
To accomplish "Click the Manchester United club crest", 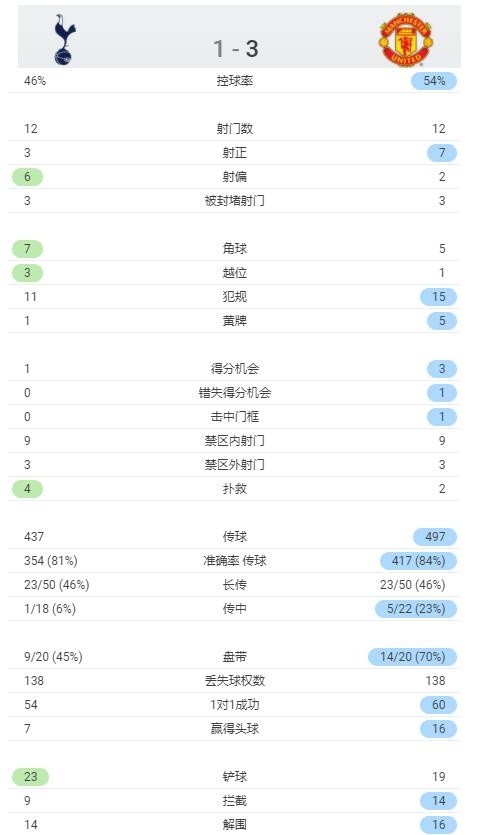I will 406,40.
